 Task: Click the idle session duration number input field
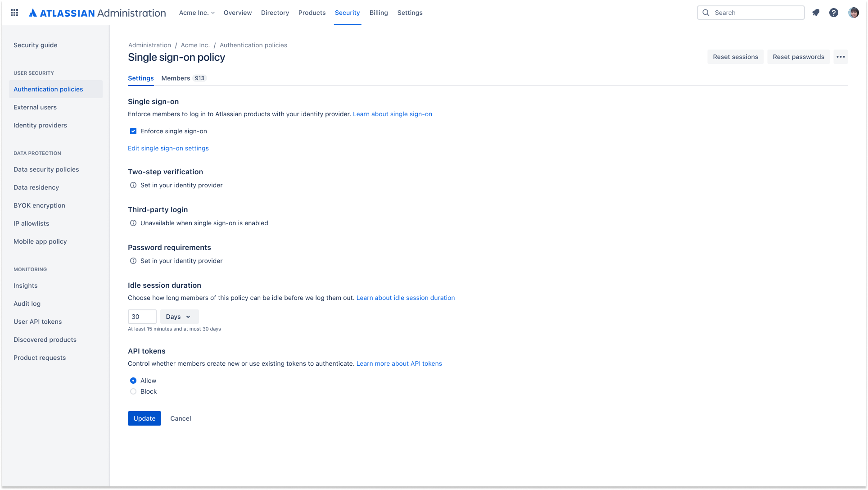coord(142,317)
